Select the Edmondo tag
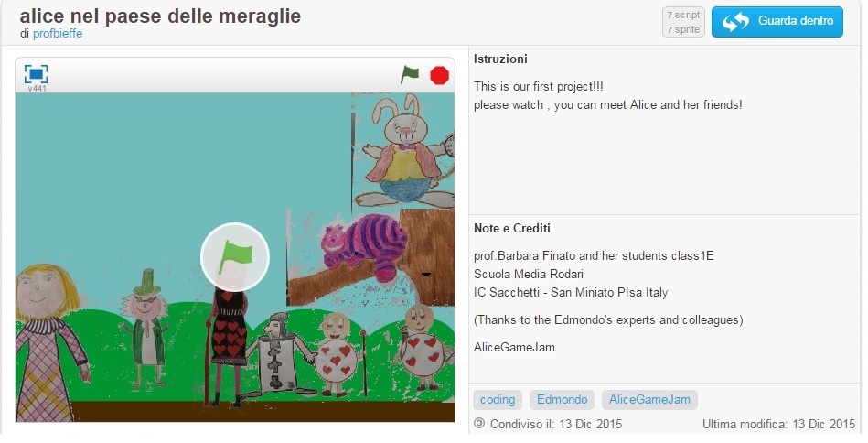This screenshot has height=443, width=868. point(562,400)
